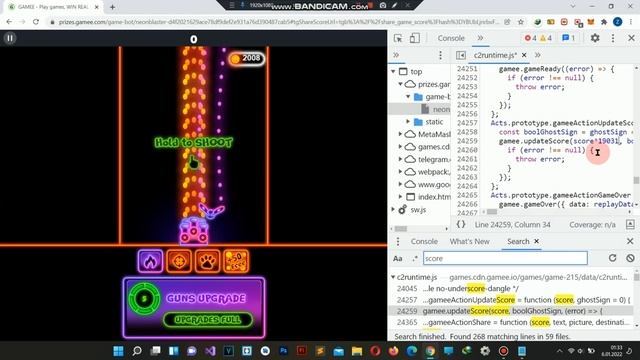Expand the www.google domain node
Viewport: 640px width, 360px height.
pyautogui.click(x=401, y=184)
